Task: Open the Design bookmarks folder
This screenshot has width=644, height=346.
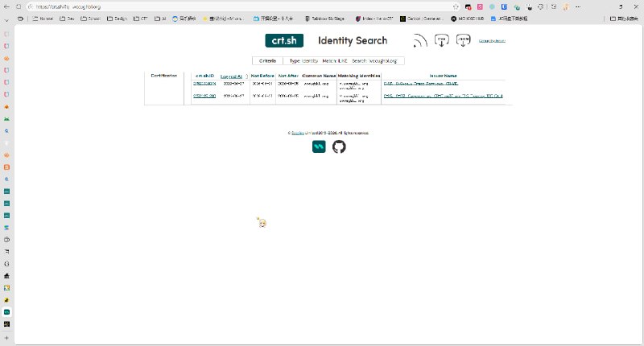Action: (117, 19)
